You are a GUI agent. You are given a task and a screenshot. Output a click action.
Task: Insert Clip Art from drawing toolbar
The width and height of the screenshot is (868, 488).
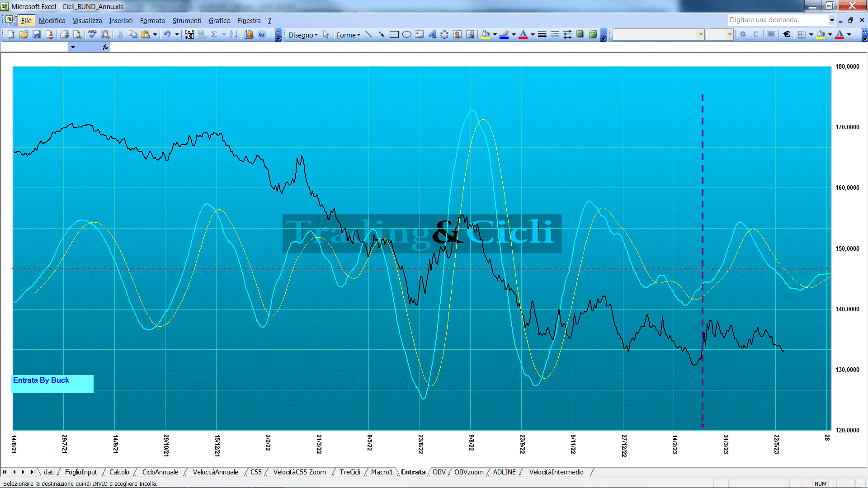[x=457, y=34]
